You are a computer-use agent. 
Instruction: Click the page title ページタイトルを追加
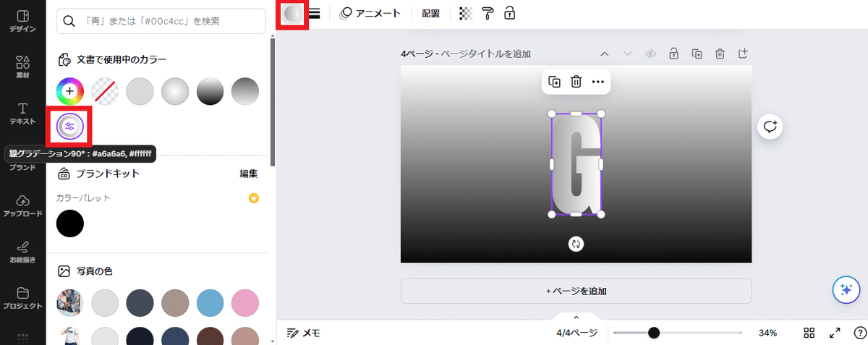[x=486, y=54]
